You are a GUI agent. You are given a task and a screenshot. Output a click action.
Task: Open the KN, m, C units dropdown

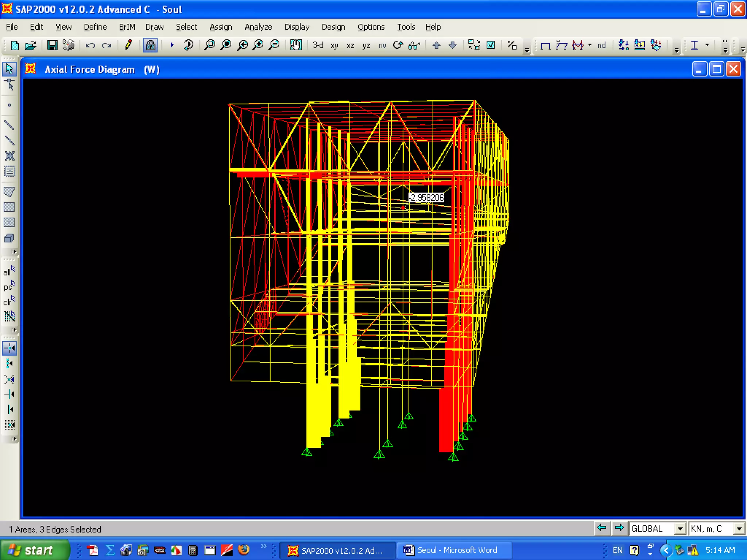739,529
